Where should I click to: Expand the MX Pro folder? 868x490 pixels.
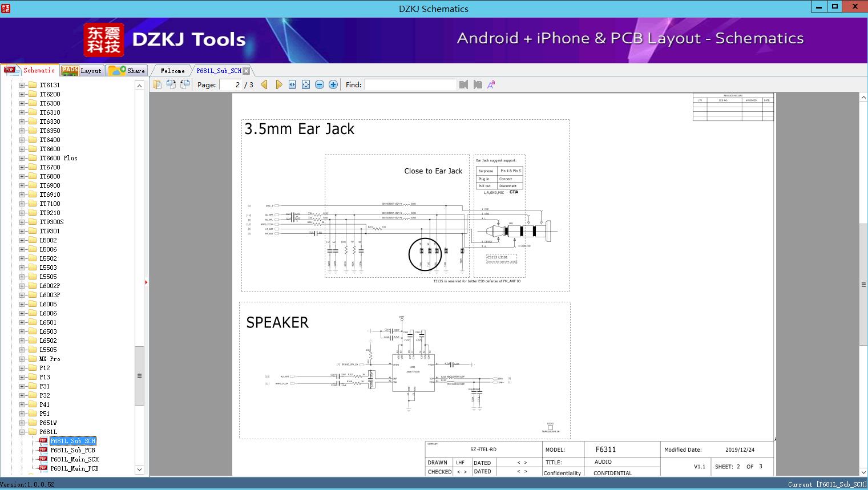click(x=22, y=359)
